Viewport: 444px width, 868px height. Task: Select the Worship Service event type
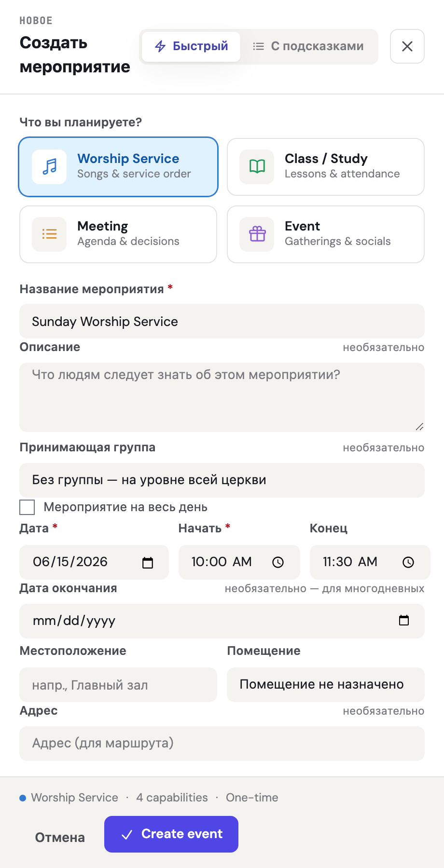[x=118, y=167]
